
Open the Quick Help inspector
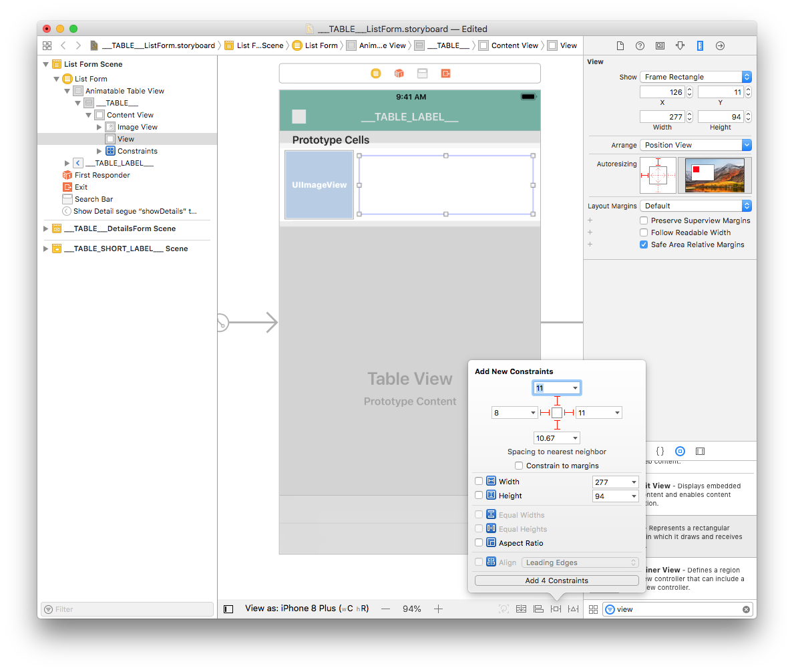pos(640,45)
